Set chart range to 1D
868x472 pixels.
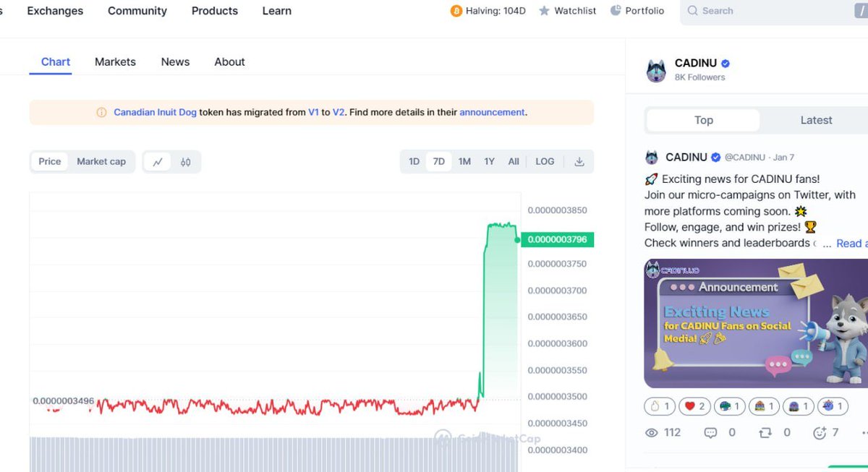414,161
